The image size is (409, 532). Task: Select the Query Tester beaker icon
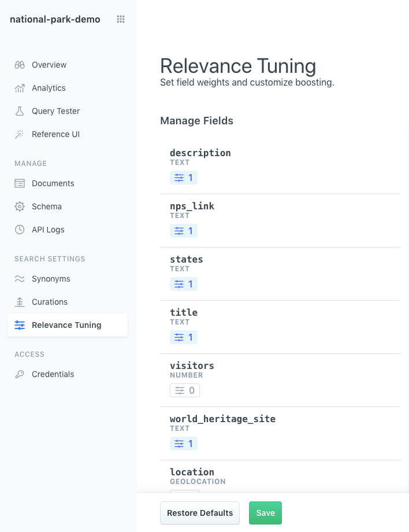pos(19,111)
